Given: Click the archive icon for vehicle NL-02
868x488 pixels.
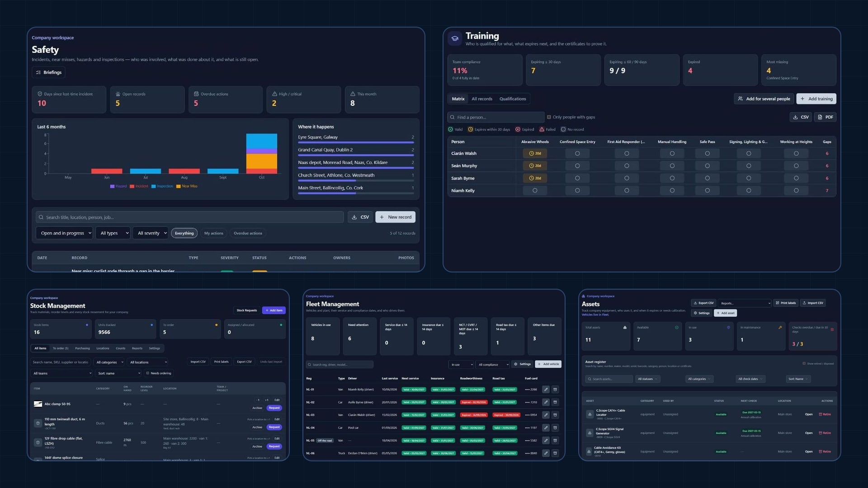Looking at the screenshot, I should tap(555, 402).
